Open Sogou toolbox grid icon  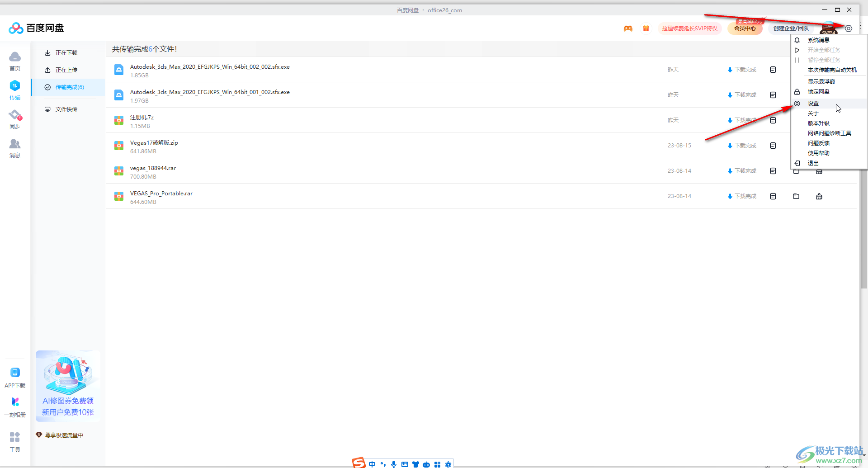point(437,464)
